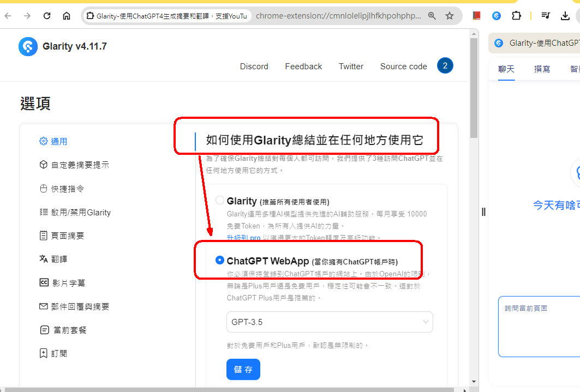Switch to the 撰寫 tab in side panel

[x=542, y=69]
